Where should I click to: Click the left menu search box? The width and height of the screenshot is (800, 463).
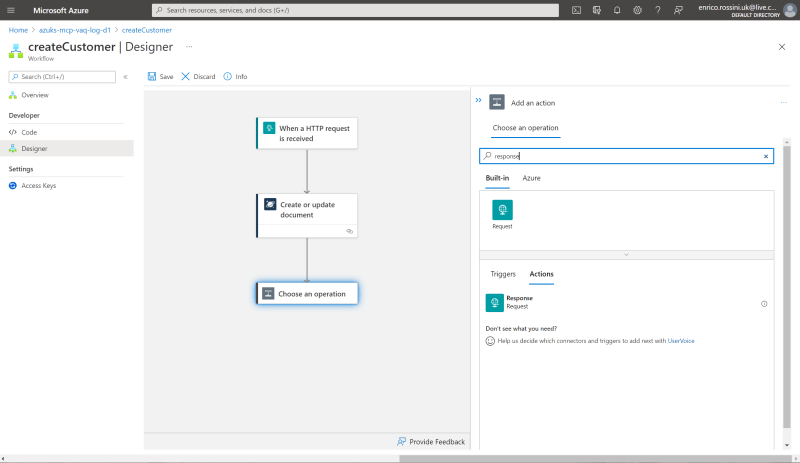[x=62, y=77]
